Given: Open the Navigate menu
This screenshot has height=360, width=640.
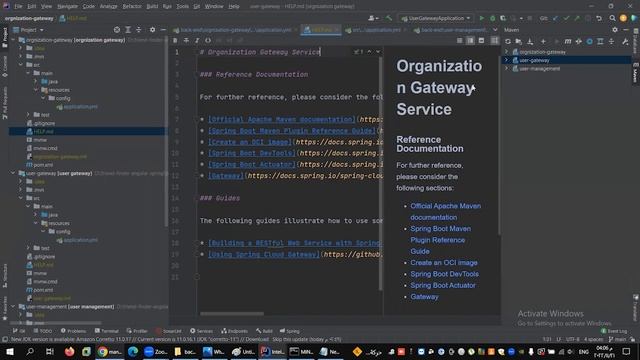Looking at the screenshot, I should point(67,6).
